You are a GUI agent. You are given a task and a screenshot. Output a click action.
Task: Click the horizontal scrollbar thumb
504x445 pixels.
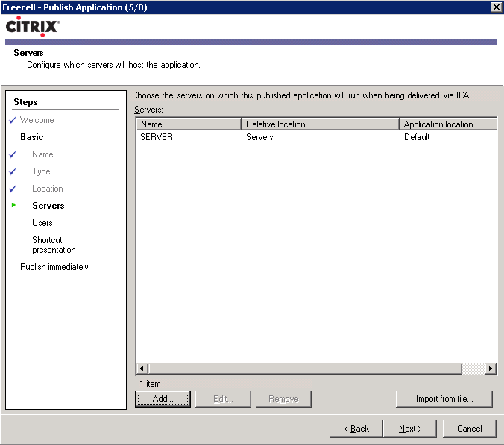pos(305,368)
